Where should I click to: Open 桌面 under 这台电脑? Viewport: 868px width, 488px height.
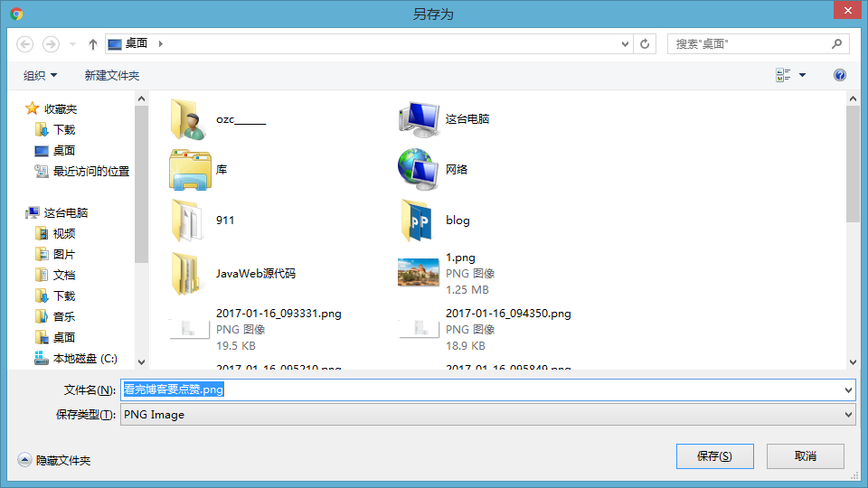55,337
